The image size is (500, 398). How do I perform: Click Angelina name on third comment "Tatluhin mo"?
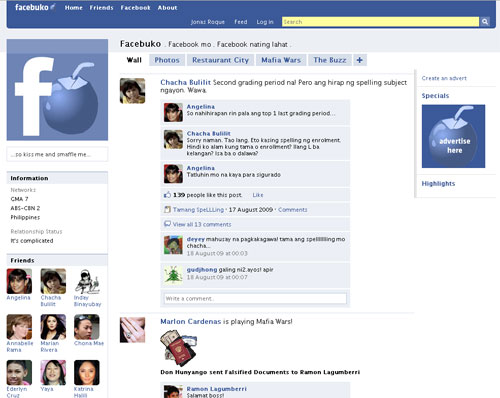[x=201, y=168]
